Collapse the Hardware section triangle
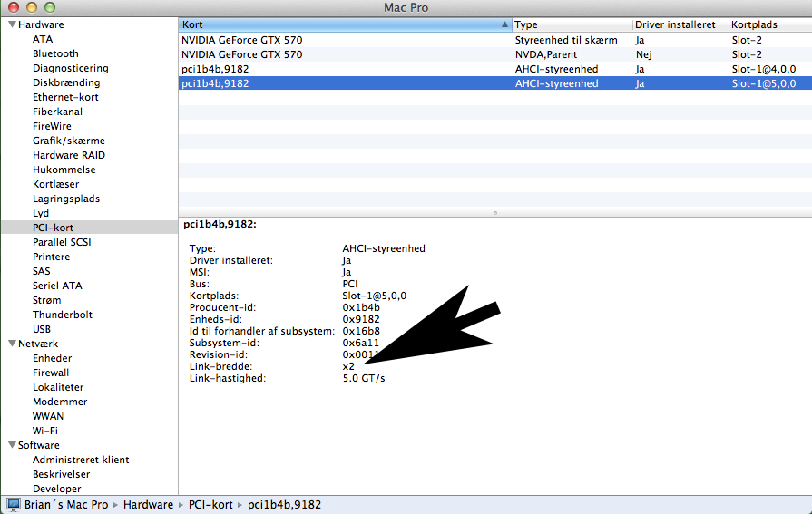 click(12, 24)
